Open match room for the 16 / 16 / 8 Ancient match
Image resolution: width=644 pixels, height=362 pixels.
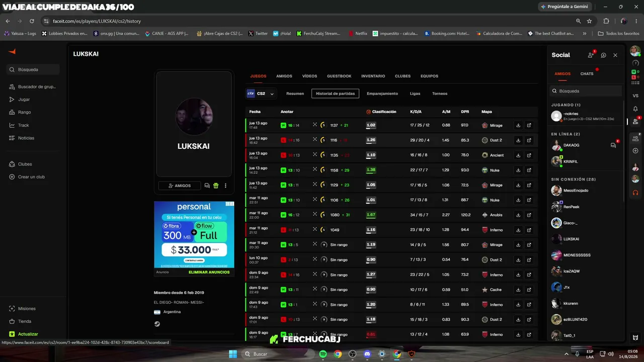(529, 155)
